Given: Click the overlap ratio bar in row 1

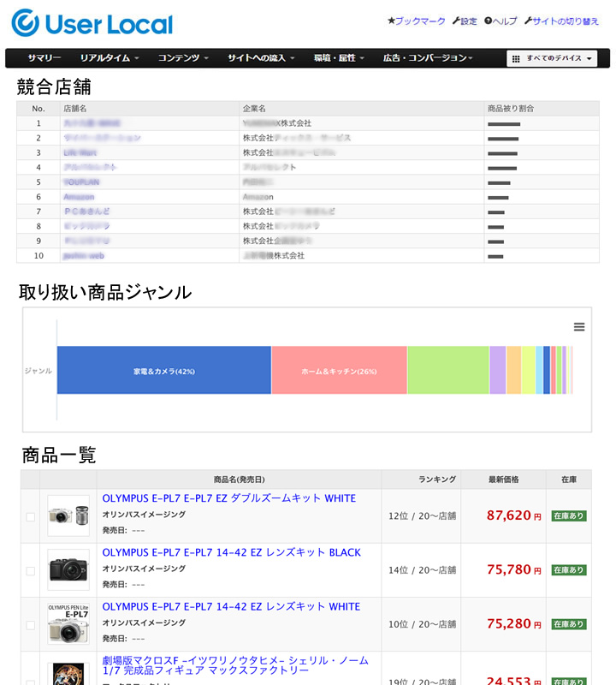Looking at the screenshot, I should pyautogui.click(x=504, y=124).
